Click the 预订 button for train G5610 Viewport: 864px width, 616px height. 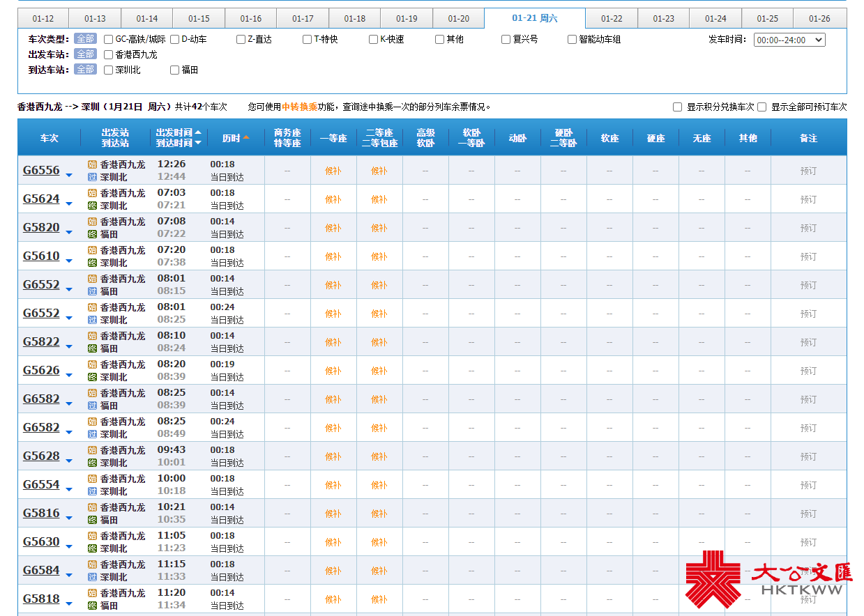(x=808, y=256)
